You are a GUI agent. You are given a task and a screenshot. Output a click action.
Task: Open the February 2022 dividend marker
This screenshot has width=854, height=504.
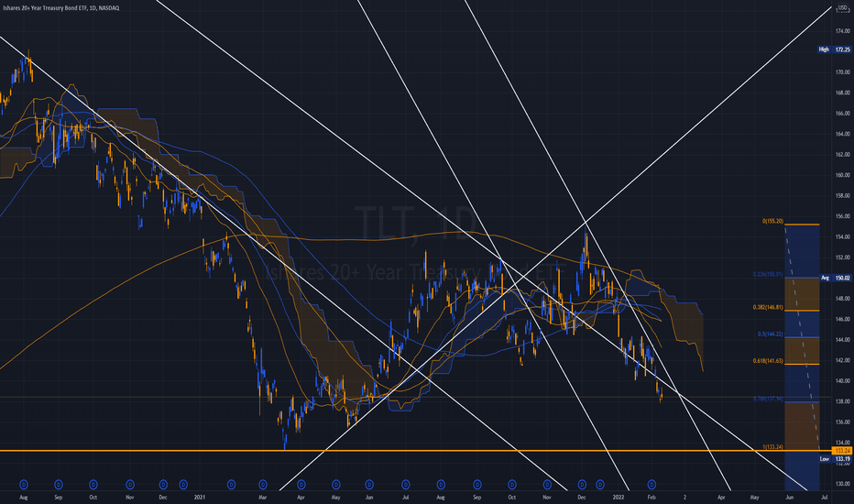(x=651, y=484)
